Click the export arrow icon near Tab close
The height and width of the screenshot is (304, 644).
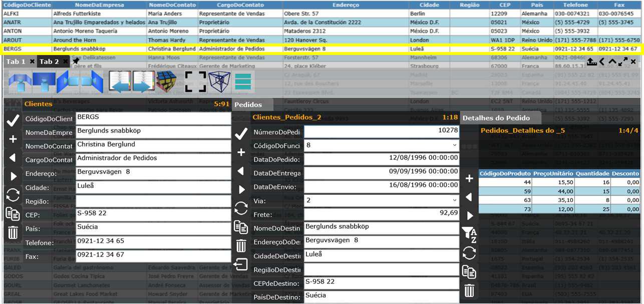point(592,62)
